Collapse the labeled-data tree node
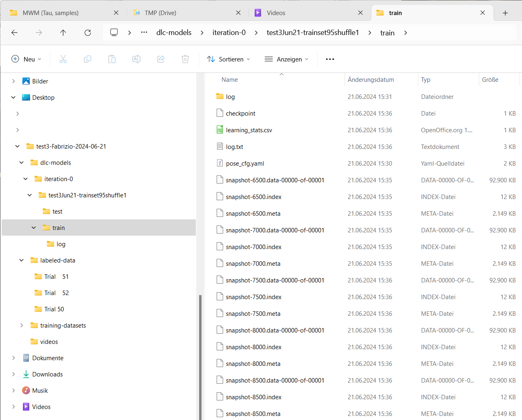 [x=22, y=260]
